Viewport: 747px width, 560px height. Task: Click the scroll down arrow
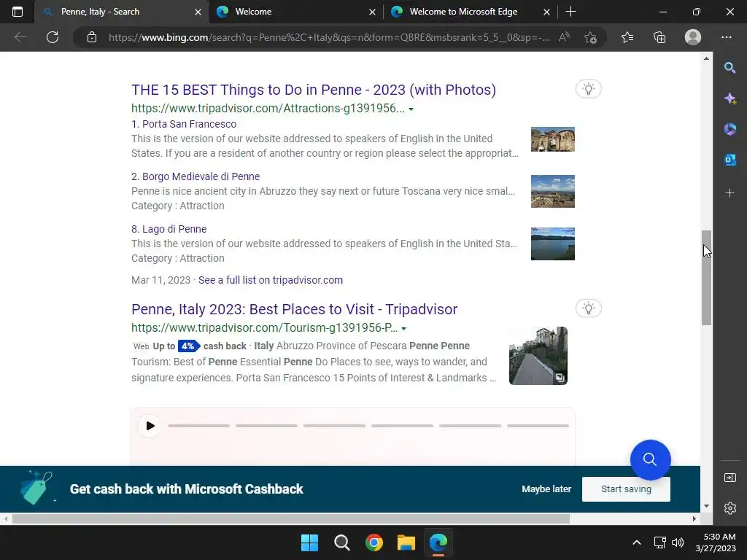[706, 506]
